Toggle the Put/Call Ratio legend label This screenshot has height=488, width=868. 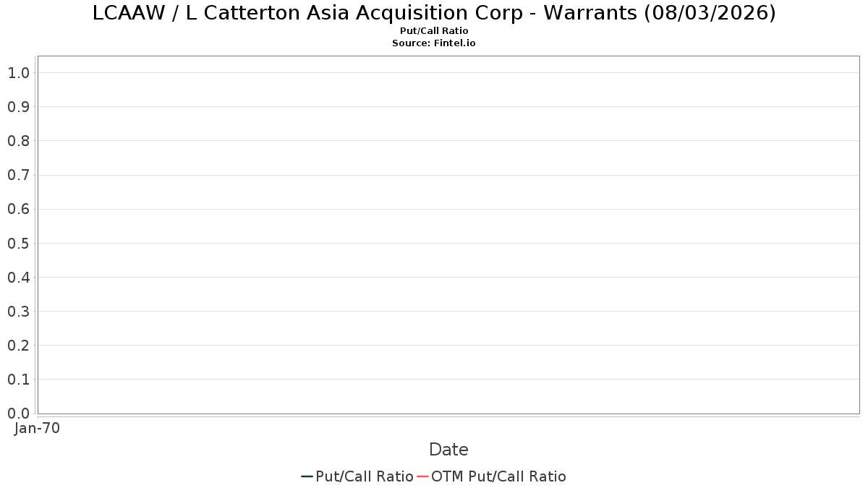click(365, 476)
